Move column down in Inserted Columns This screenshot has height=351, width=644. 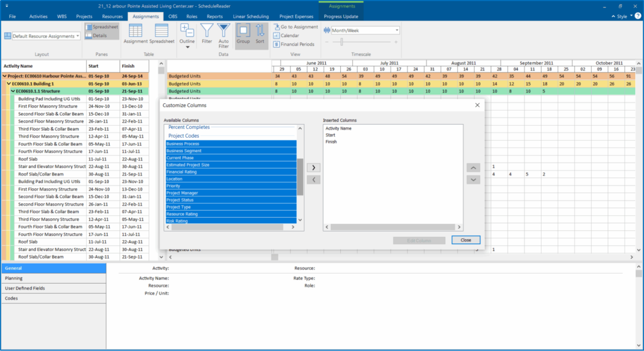(x=473, y=180)
